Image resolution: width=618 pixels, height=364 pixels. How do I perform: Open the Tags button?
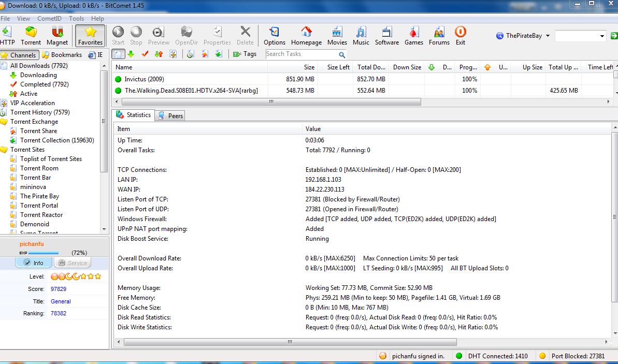[245, 54]
